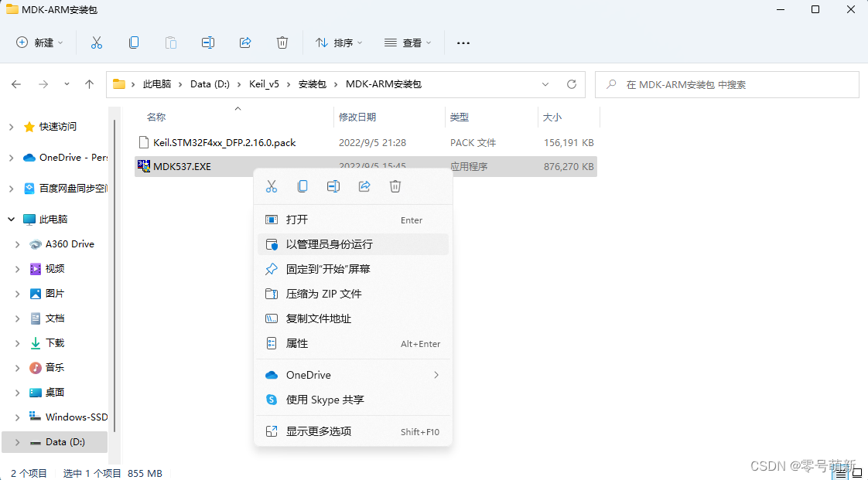Click the Copy icon in the top toolbar
The image size is (868, 480).
134,43
